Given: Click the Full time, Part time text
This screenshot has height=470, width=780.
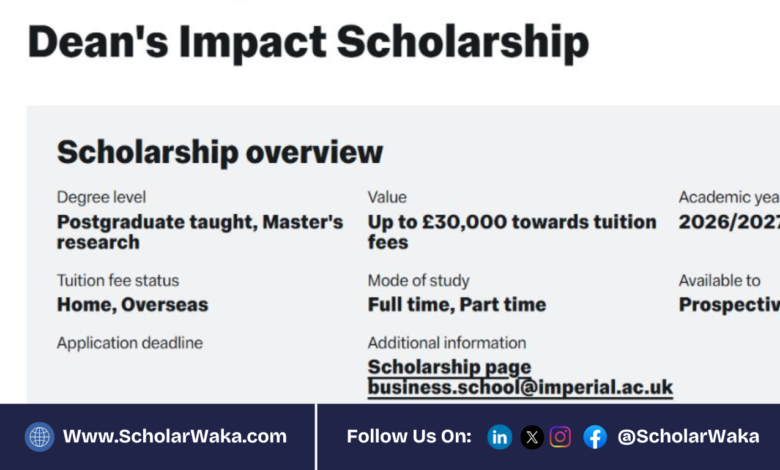Looking at the screenshot, I should [456, 304].
